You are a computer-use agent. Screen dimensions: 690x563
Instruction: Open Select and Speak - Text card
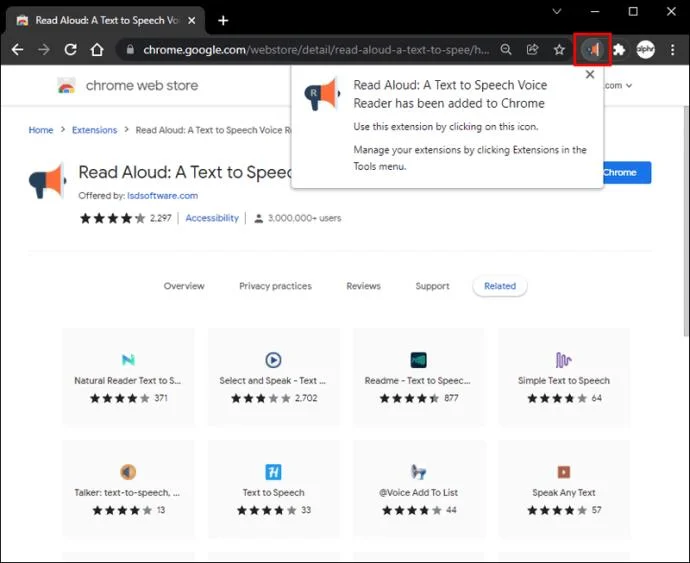pyautogui.click(x=273, y=377)
